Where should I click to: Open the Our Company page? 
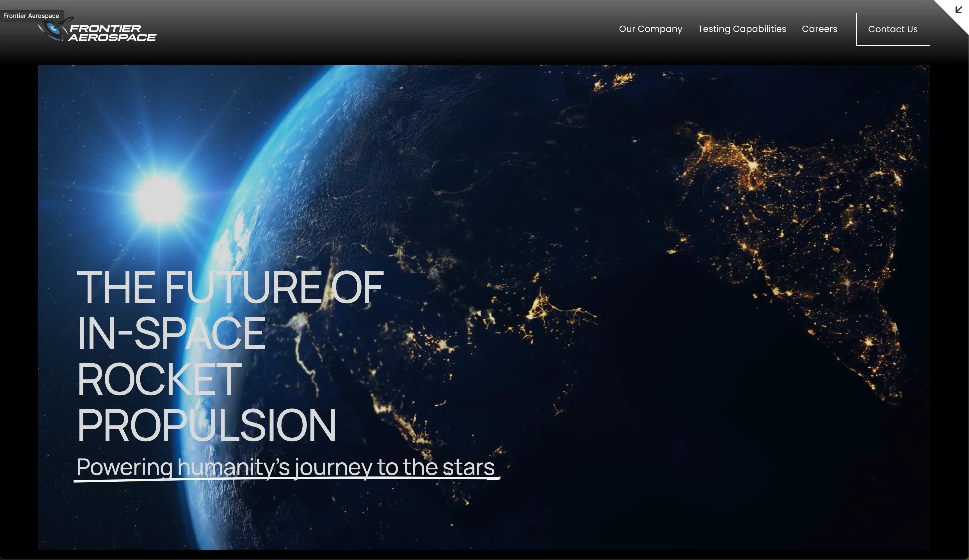(x=650, y=29)
